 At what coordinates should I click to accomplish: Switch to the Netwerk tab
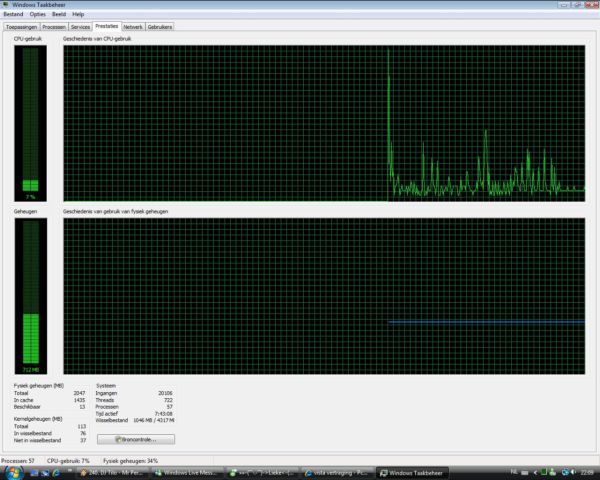pos(133,27)
